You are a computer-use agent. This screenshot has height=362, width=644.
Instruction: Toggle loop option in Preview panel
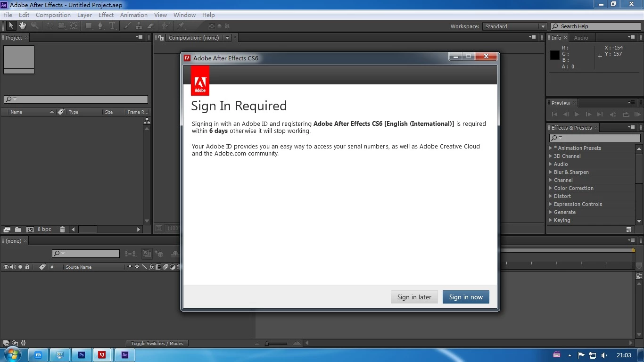(x=626, y=114)
